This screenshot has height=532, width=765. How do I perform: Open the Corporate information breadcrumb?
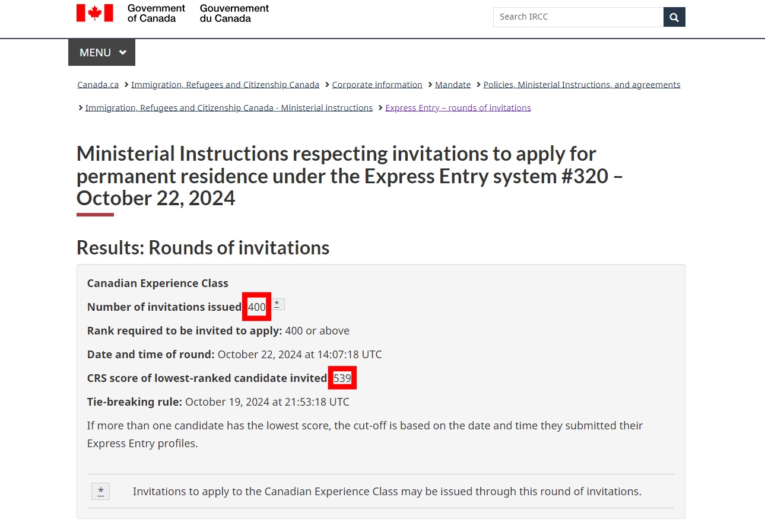tap(377, 85)
